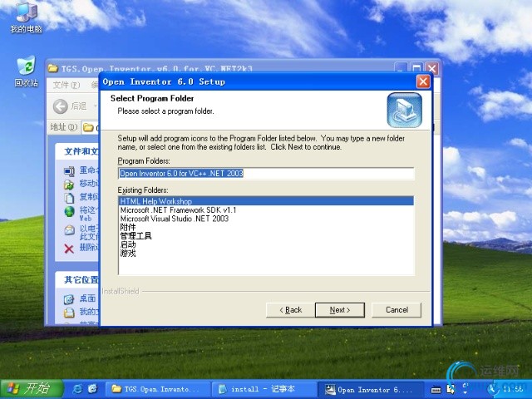Switch to TGS.Open.Invento taskbar button
Screen dimensions: 532x399
[x=158, y=389]
